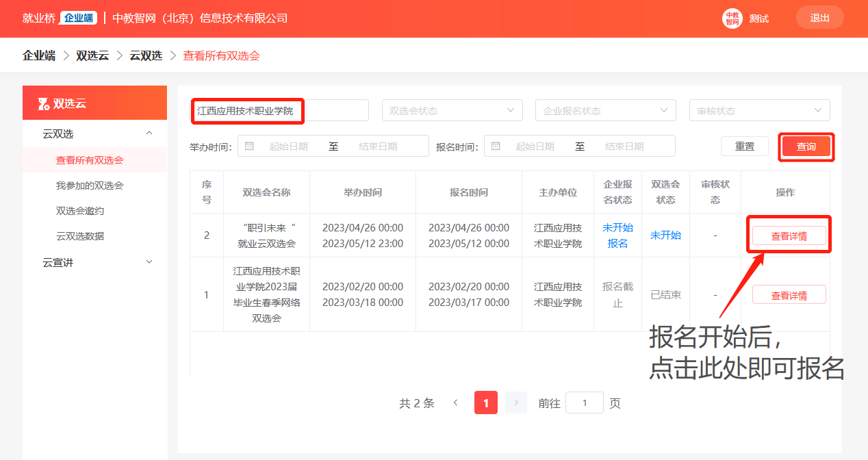Click 报名时间 结束日期 field

point(624,146)
